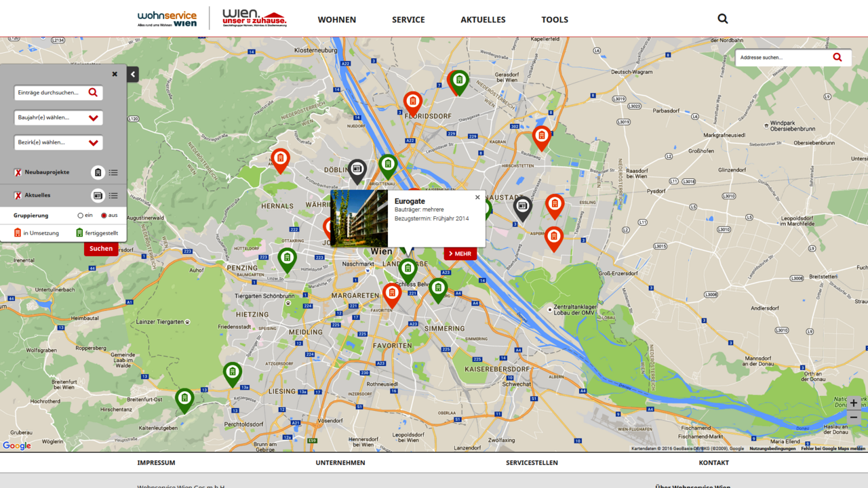Screen dimensions: 868x488
Task: Select the green marker at Brigittenau
Action: 388,166
